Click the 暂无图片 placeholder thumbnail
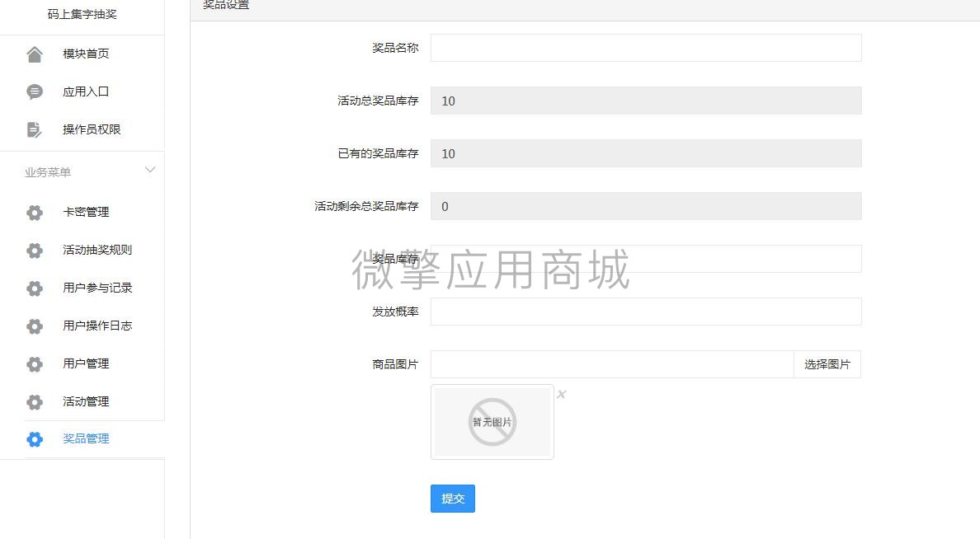The width and height of the screenshot is (980, 539). click(x=492, y=421)
